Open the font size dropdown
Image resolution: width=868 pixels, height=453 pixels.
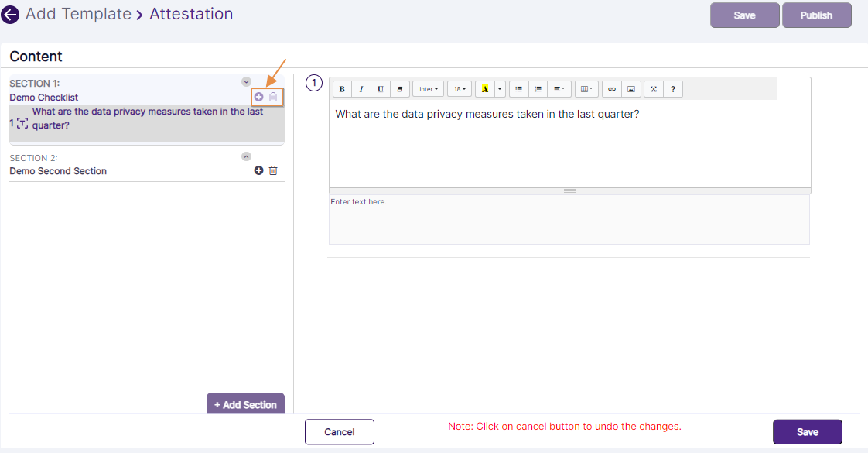tap(459, 89)
